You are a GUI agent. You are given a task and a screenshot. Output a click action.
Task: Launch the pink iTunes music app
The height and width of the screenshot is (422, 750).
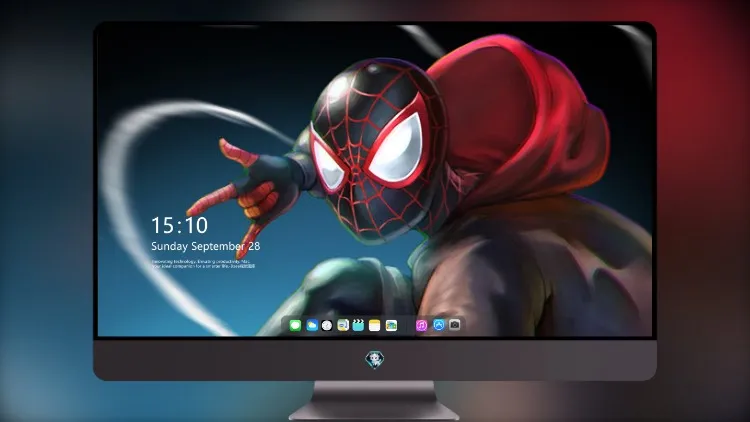coord(421,326)
